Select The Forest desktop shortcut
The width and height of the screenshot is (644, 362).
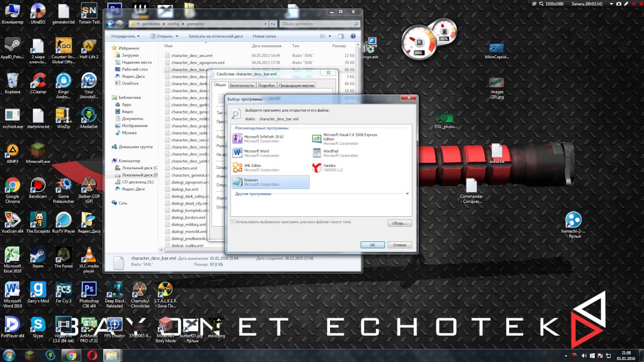pos(63,258)
